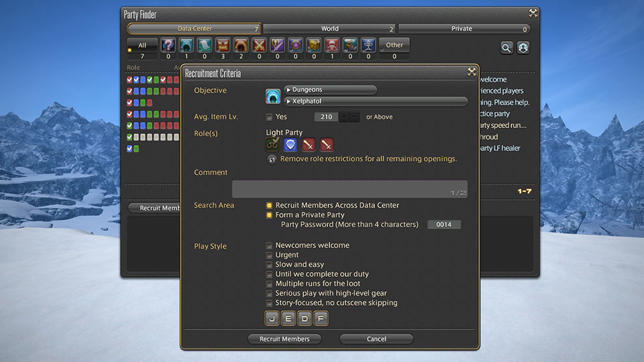Click the reset role restrictions icon

coord(272,160)
